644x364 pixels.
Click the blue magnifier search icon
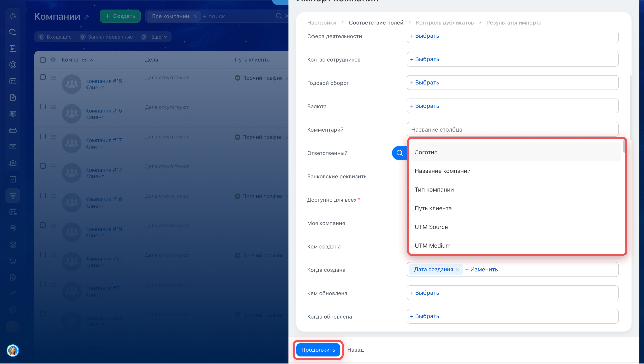pyautogui.click(x=399, y=153)
